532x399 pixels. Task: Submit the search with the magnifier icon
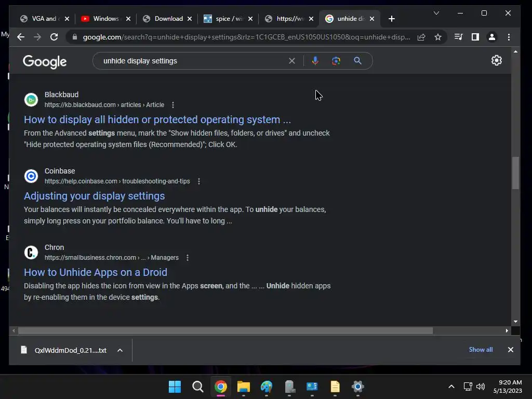357,61
